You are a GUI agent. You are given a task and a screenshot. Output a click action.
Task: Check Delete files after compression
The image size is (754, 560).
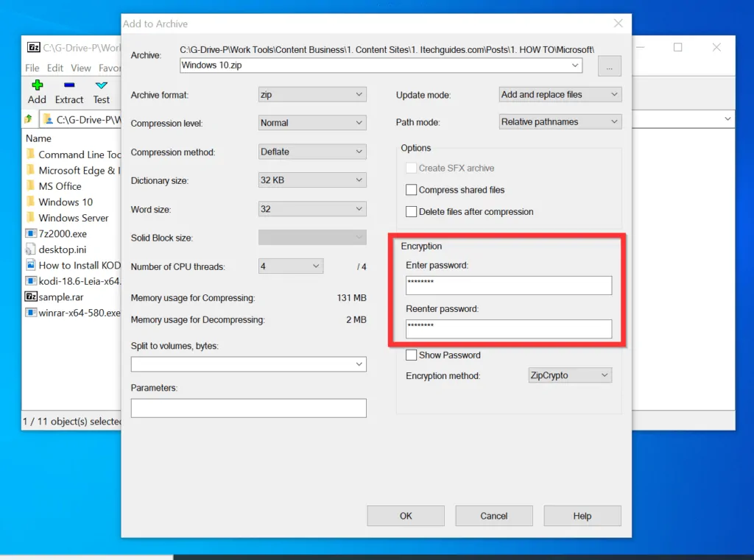tap(412, 212)
